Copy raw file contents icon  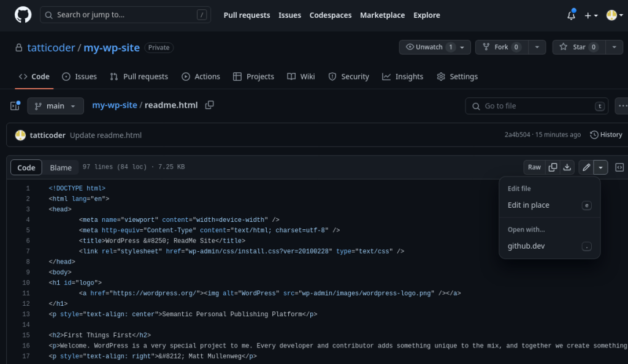[x=553, y=167]
